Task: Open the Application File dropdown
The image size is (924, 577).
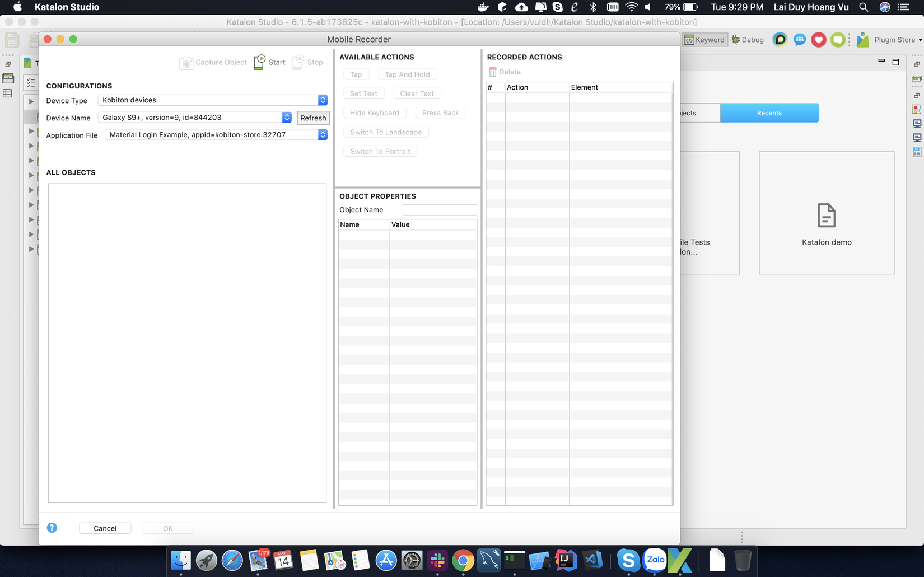Action: (216, 135)
